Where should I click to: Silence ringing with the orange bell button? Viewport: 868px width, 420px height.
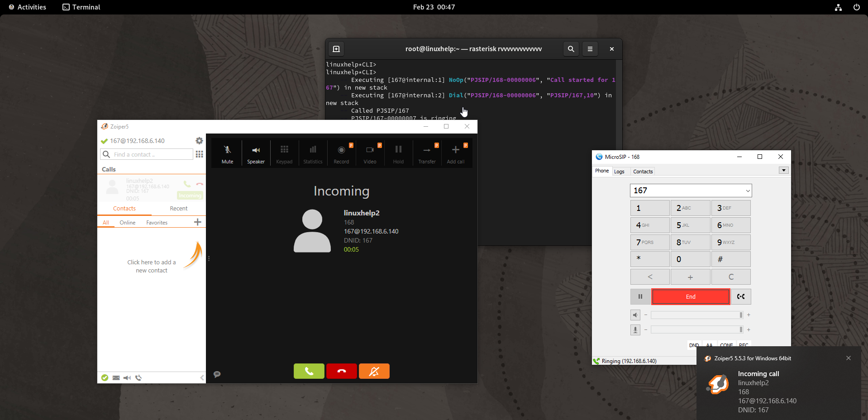(x=374, y=371)
